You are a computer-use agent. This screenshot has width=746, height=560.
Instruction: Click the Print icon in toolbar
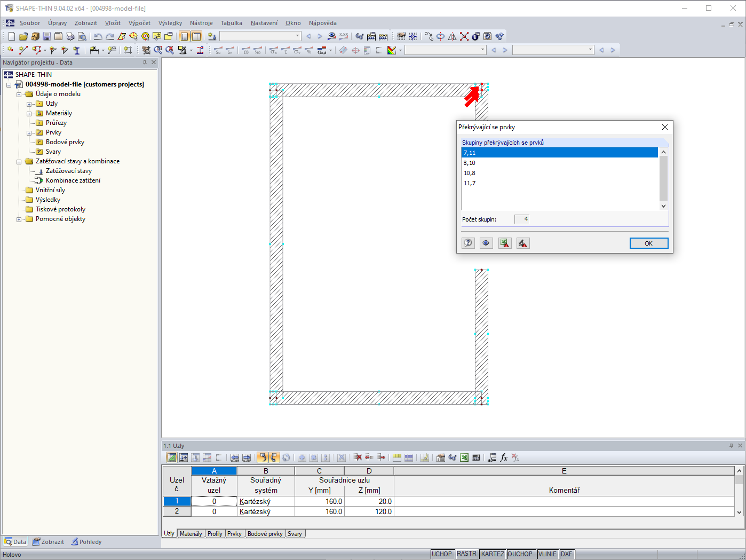[x=70, y=36]
